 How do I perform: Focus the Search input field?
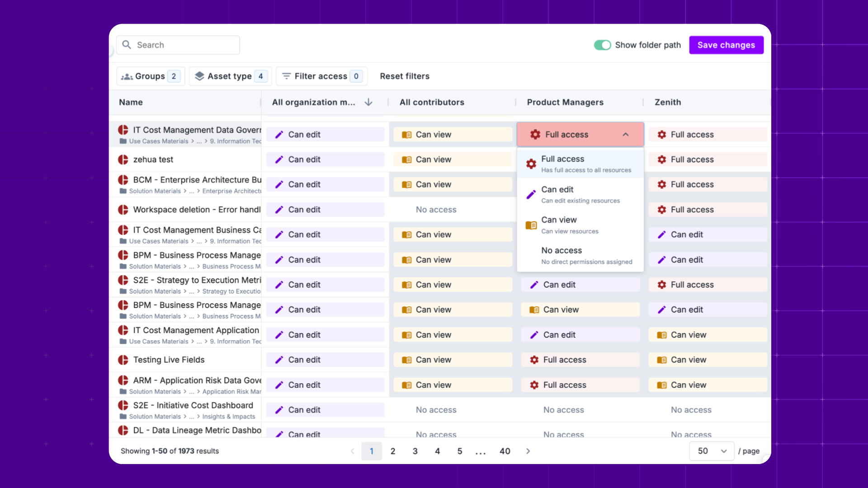[185, 45]
